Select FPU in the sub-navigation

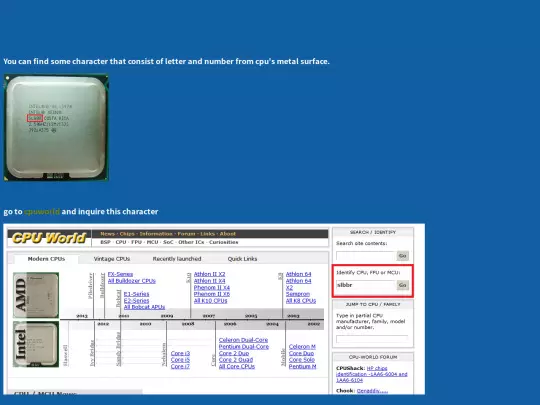136,242
